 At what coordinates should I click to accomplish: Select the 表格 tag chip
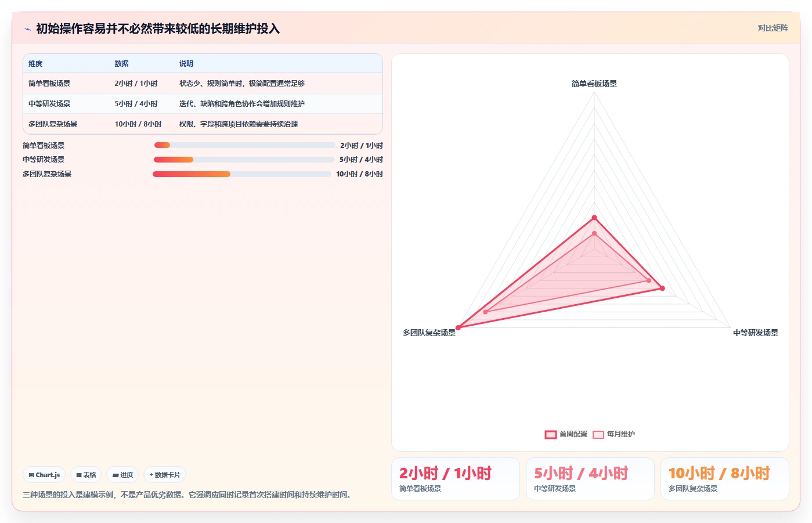(x=86, y=475)
